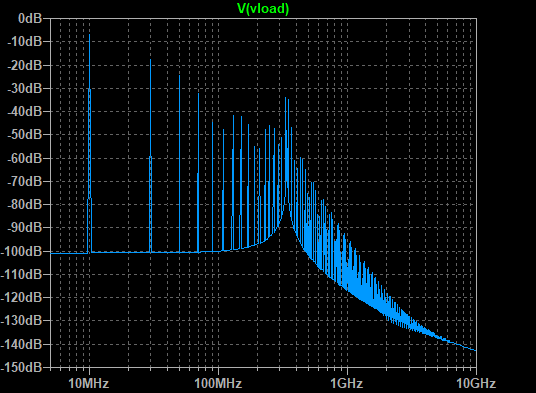
Task: Click the V(vload) trace label
Action: pyautogui.click(x=263, y=9)
